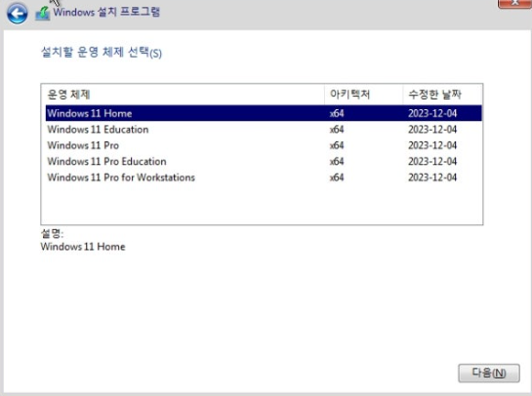Select Windows 11 Education in the list

pyautogui.click(x=264, y=129)
